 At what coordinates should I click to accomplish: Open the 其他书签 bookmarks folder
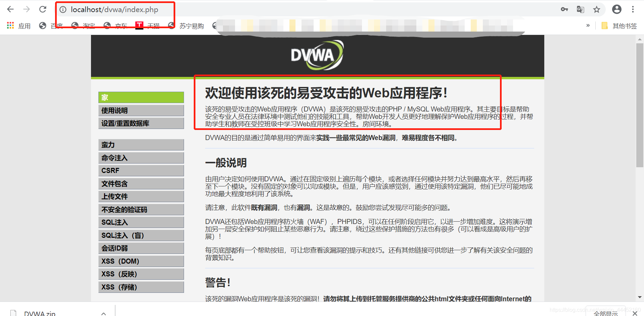tap(619, 26)
